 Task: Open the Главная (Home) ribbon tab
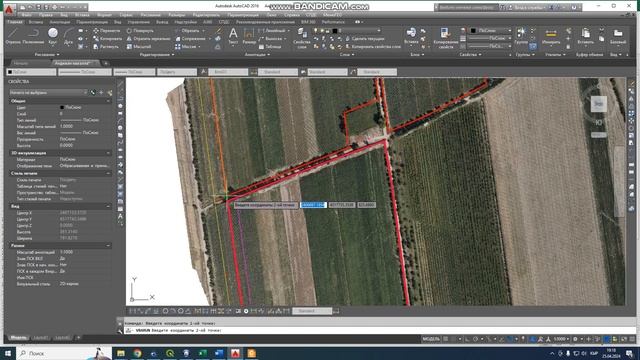[15, 22]
